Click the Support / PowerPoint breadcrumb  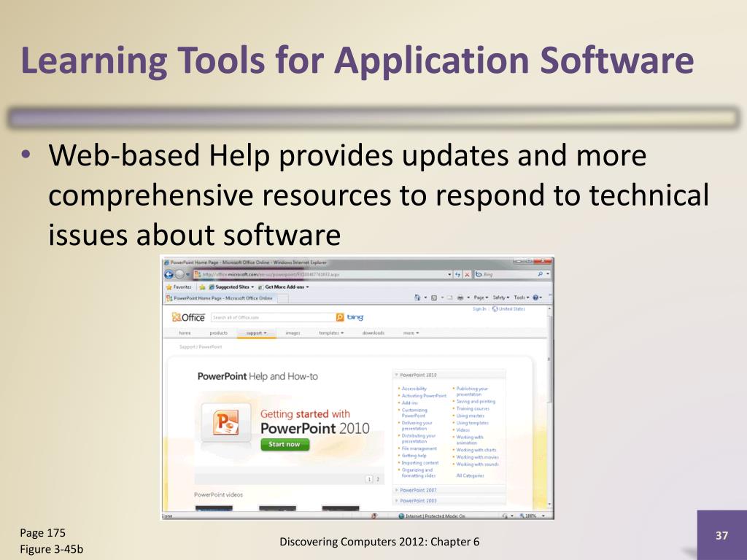tap(201, 347)
